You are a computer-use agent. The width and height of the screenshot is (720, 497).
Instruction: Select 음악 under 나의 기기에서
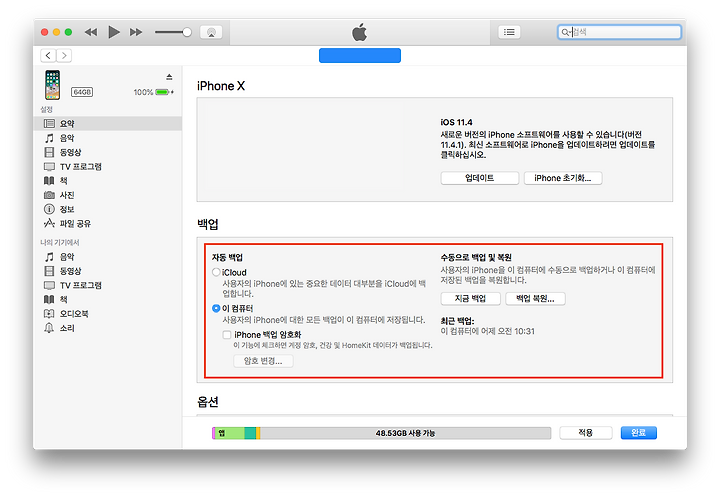(x=108, y=257)
